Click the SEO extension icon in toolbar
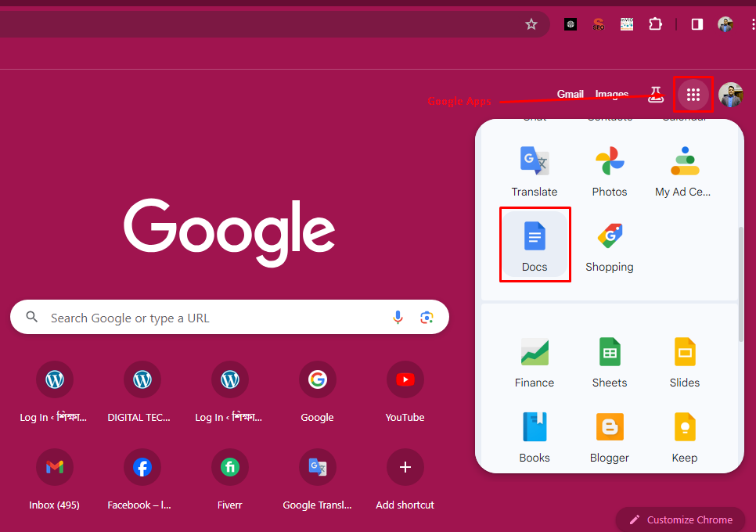The height and width of the screenshot is (532, 756). click(x=599, y=24)
